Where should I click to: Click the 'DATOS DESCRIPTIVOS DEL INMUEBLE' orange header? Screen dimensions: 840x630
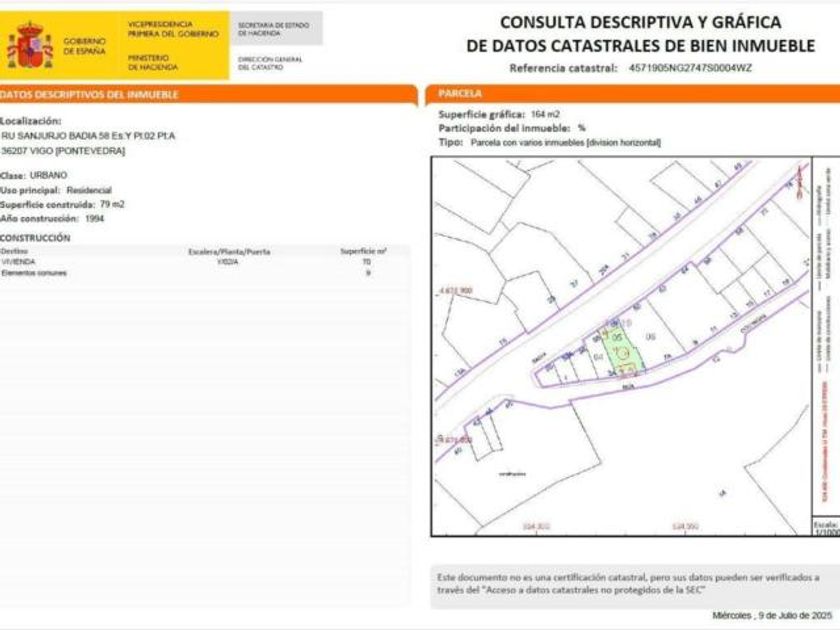[208, 95]
